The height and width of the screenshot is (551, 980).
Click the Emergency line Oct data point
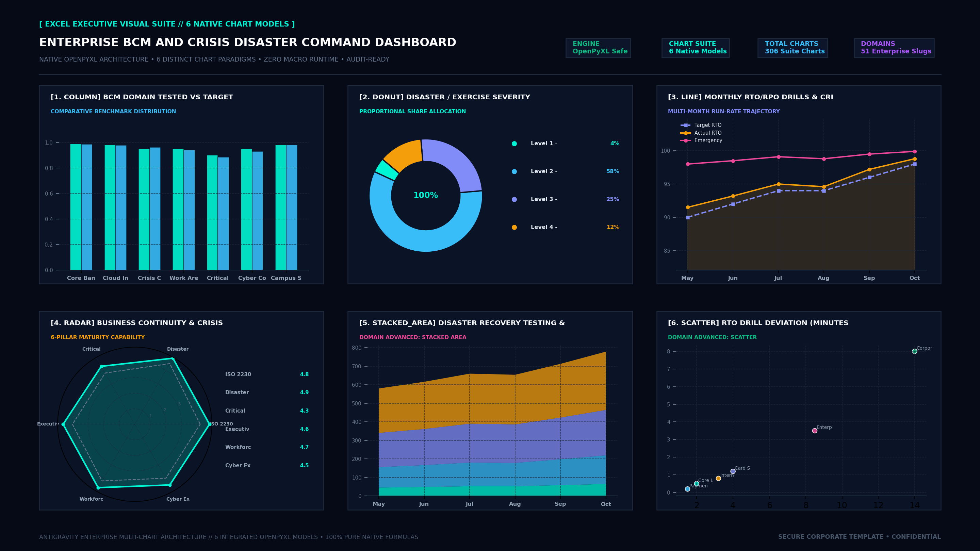click(915, 152)
